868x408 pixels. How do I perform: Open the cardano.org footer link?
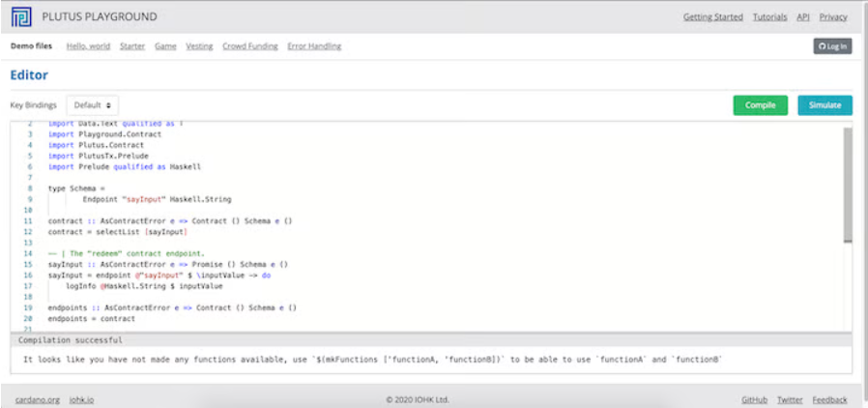tap(38, 399)
